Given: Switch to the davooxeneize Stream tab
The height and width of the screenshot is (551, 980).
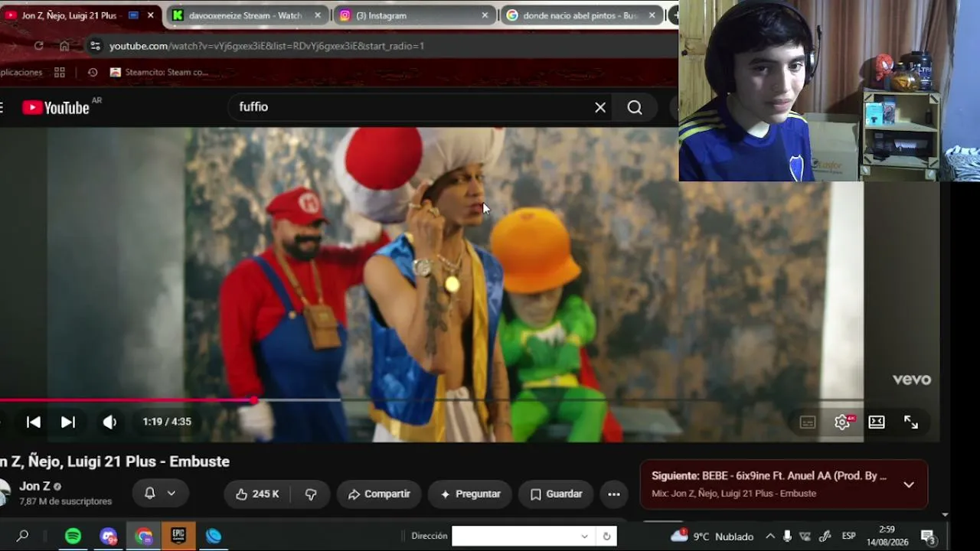Looking at the screenshot, I should 247,15.
